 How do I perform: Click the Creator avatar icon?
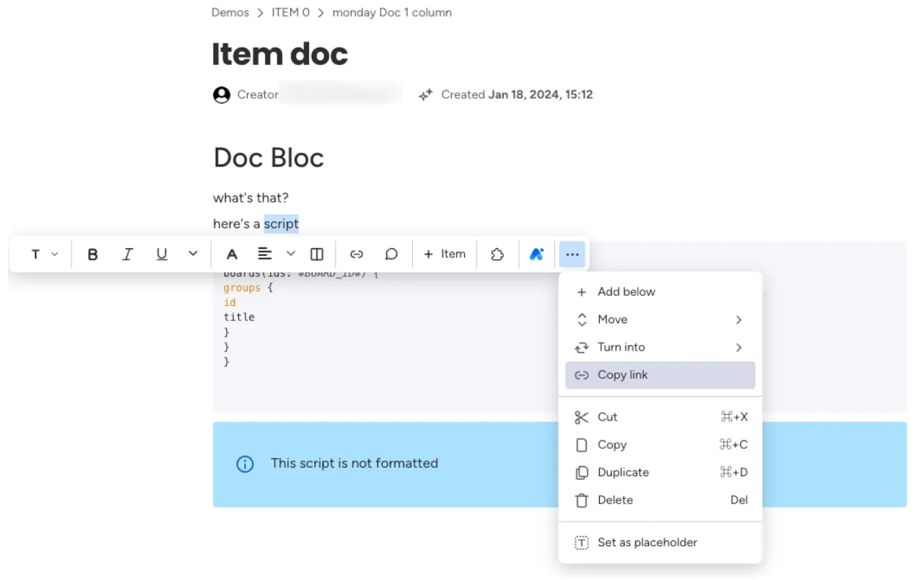222,95
